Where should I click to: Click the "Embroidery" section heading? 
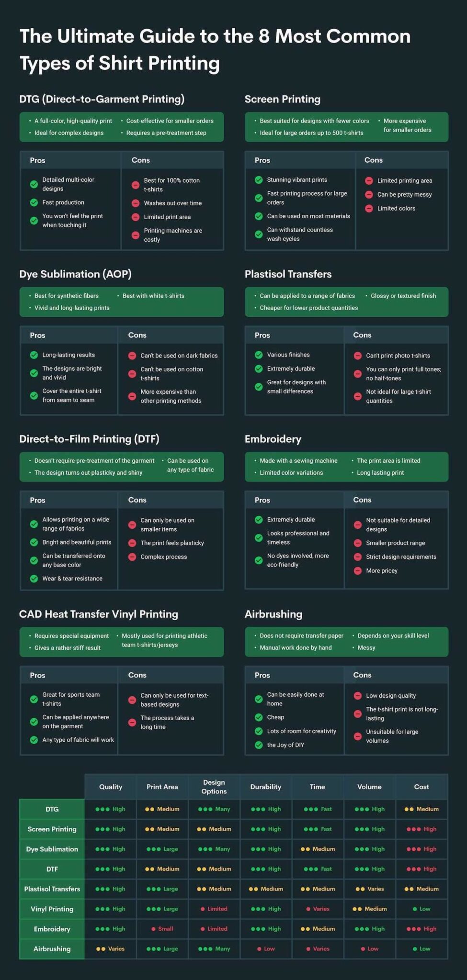[x=273, y=439]
